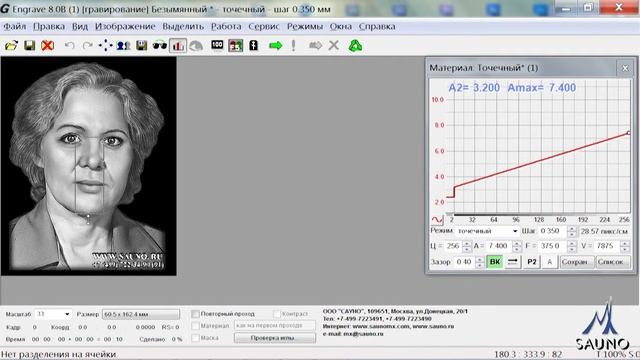The width and height of the screenshot is (640, 360).
Task: Open the Окна menu
Action: pyautogui.click(x=341, y=27)
